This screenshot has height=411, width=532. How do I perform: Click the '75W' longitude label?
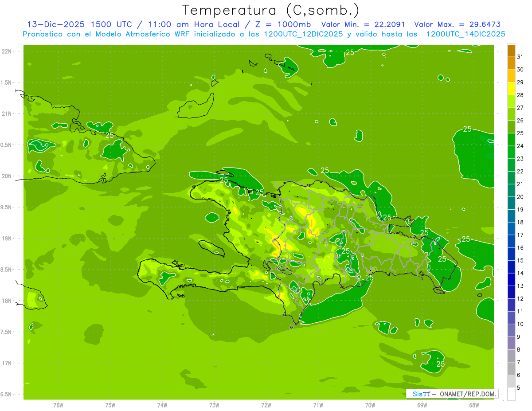(110, 405)
